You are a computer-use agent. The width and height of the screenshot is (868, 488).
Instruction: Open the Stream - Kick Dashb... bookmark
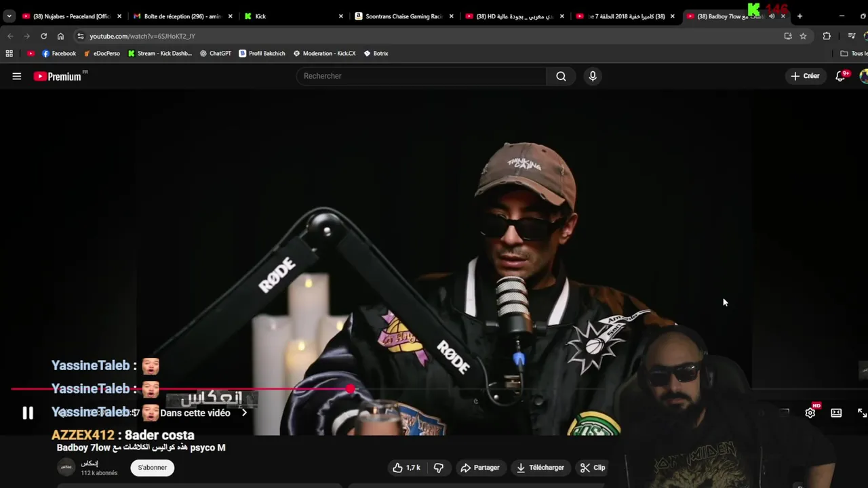[160, 54]
